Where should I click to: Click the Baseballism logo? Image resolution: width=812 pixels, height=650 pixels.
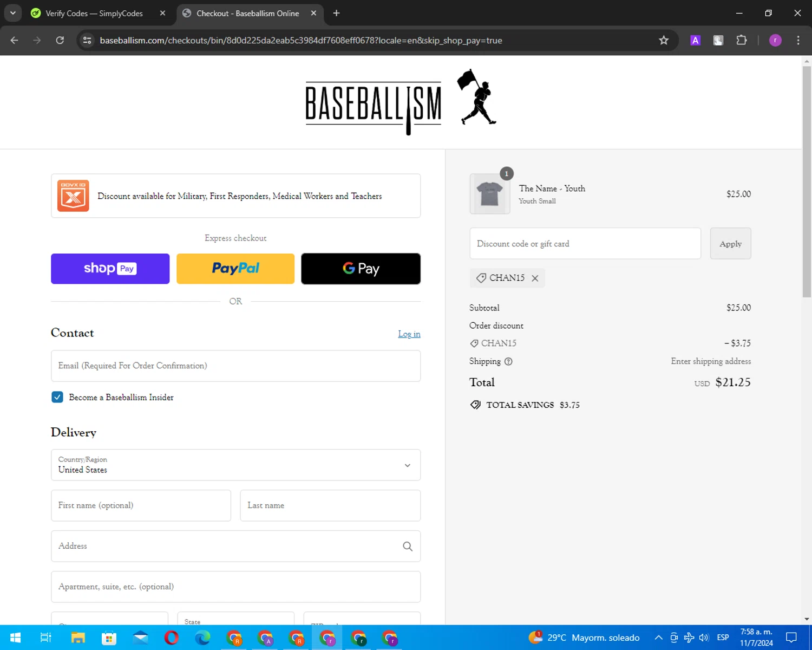401,102
